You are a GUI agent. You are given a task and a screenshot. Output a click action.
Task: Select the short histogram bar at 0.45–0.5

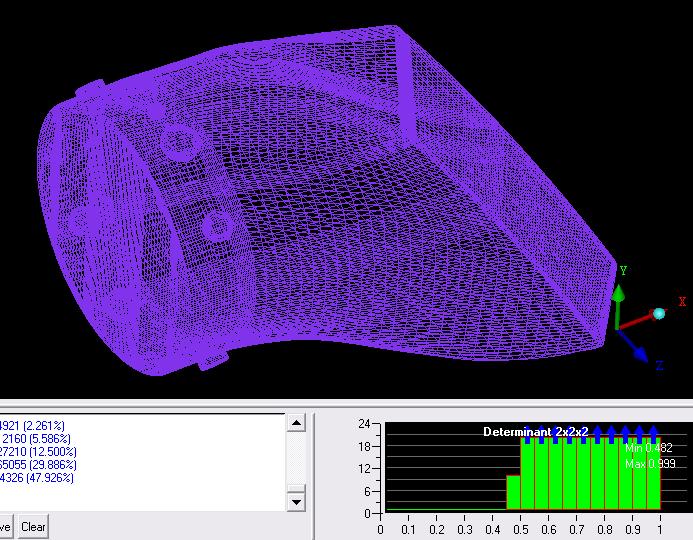pos(513,492)
